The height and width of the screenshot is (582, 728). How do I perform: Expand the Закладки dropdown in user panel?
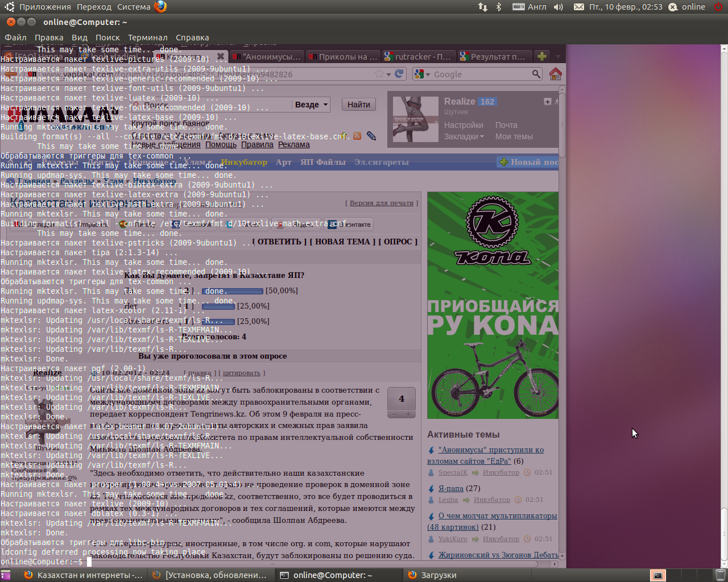[464, 136]
